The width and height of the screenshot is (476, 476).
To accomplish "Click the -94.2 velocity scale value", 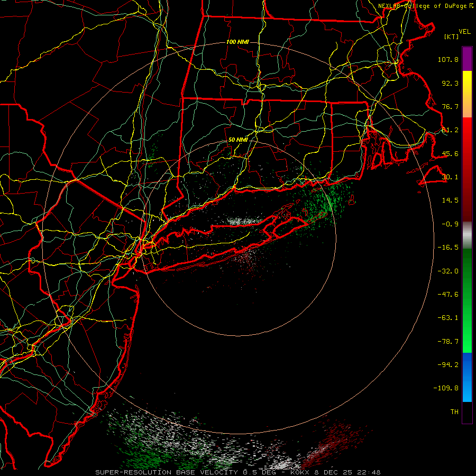I will coord(448,365).
